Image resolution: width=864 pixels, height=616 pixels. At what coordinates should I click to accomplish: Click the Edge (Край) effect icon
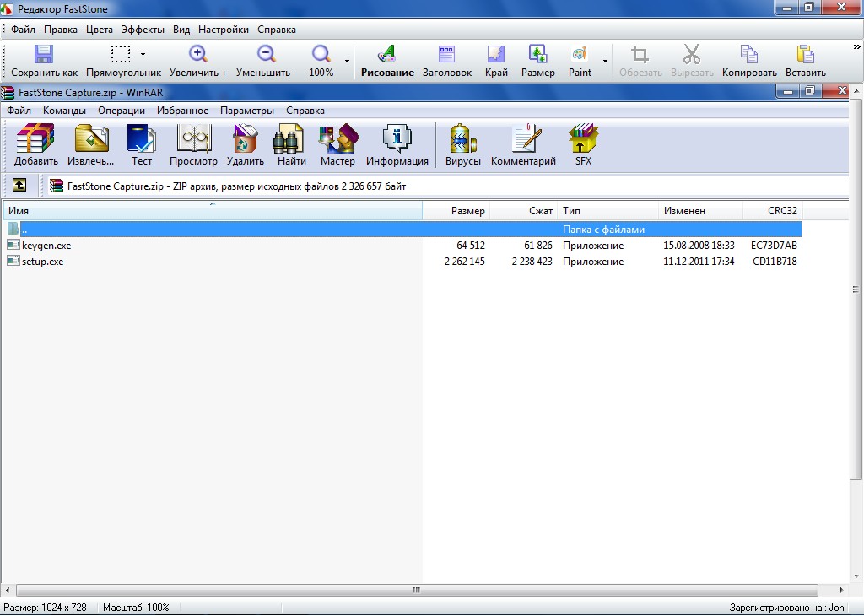pos(496,55)
